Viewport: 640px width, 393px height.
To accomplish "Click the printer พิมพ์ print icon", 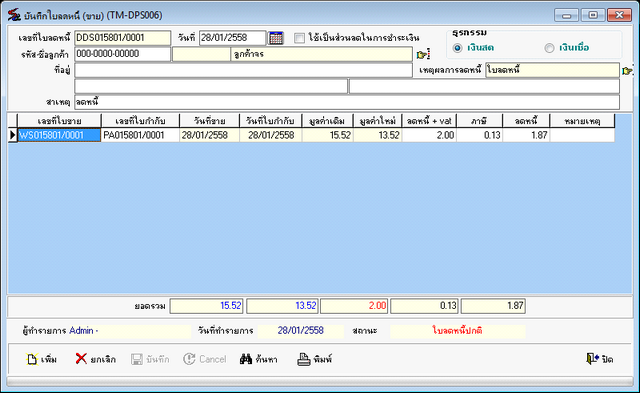I will (303, 359).
